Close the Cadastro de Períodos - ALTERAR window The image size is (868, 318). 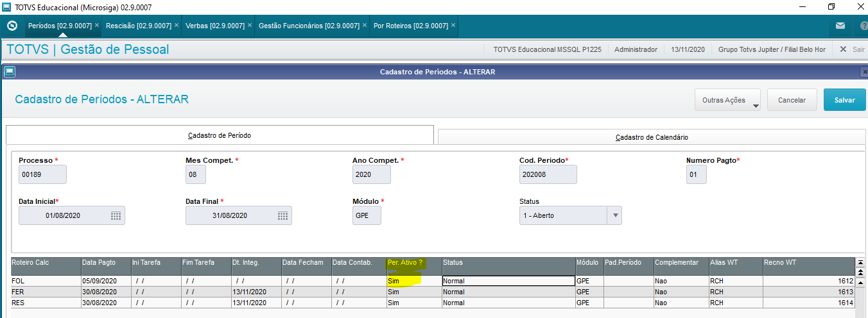(864, 72)
